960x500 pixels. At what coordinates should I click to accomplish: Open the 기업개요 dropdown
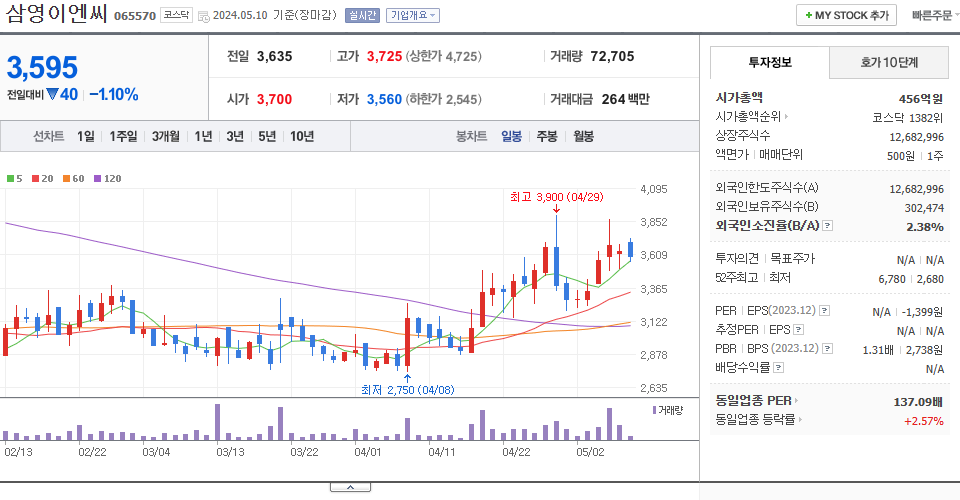pos(413,15)
